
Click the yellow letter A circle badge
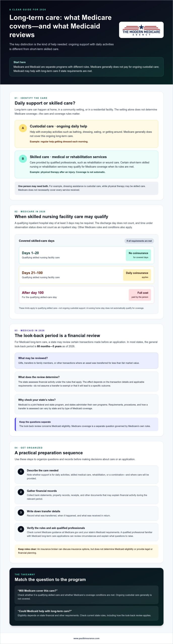tap(23, 128)
